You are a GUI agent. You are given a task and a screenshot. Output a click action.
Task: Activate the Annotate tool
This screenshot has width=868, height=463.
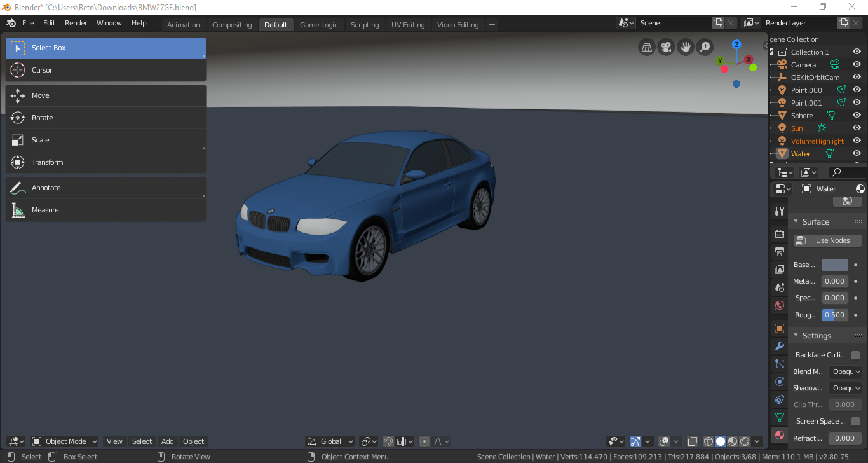point(105,188)
